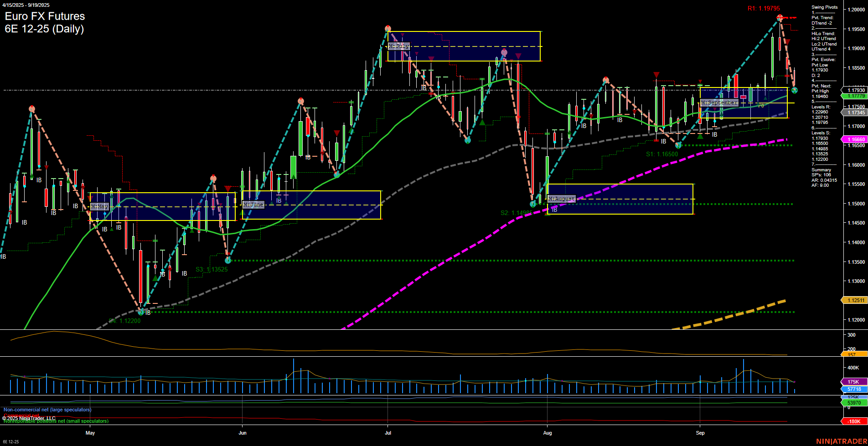Image resolution: width=868 pixels, height=446 pixels.
Task: Click the 'Pvt. Evolve:' heading
Action: [x=824, y=60]
